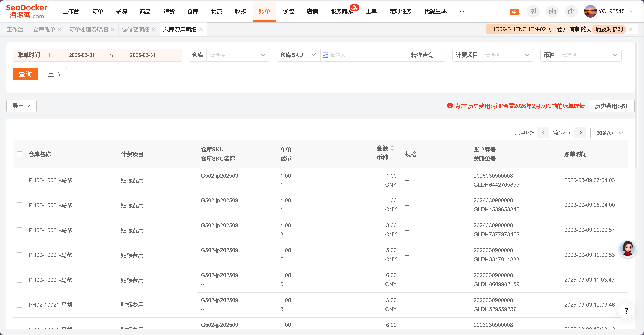Click the question mark help icon
This screenshot has width=644, height=335.
point(626,311)
